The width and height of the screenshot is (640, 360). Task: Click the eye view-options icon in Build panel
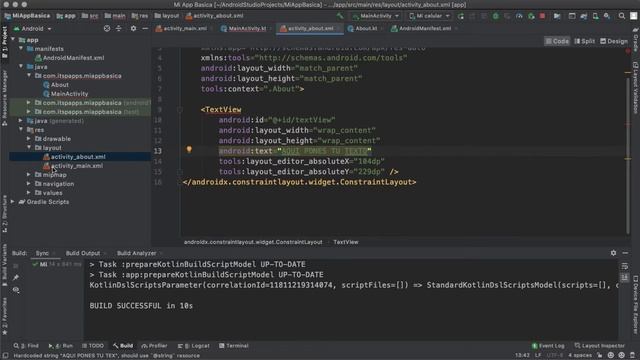pos(16,290)
